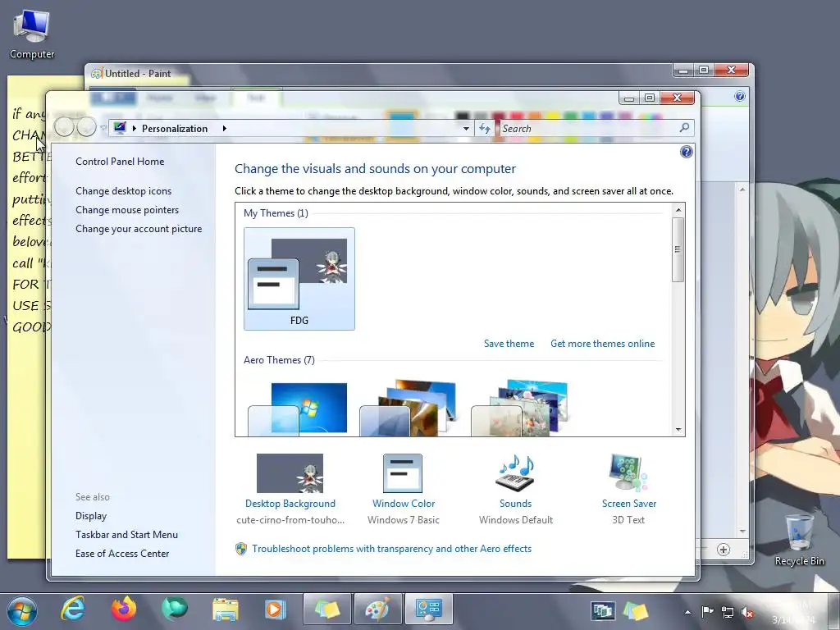Viewport: 840px width, 630px height.
Task: Select the third Aero theme with flowers
Action: click(x=519, y=409)
